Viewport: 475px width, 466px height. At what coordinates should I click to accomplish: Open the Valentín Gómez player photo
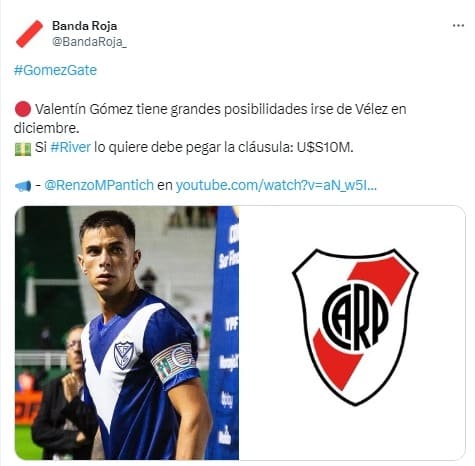(127, 333)
